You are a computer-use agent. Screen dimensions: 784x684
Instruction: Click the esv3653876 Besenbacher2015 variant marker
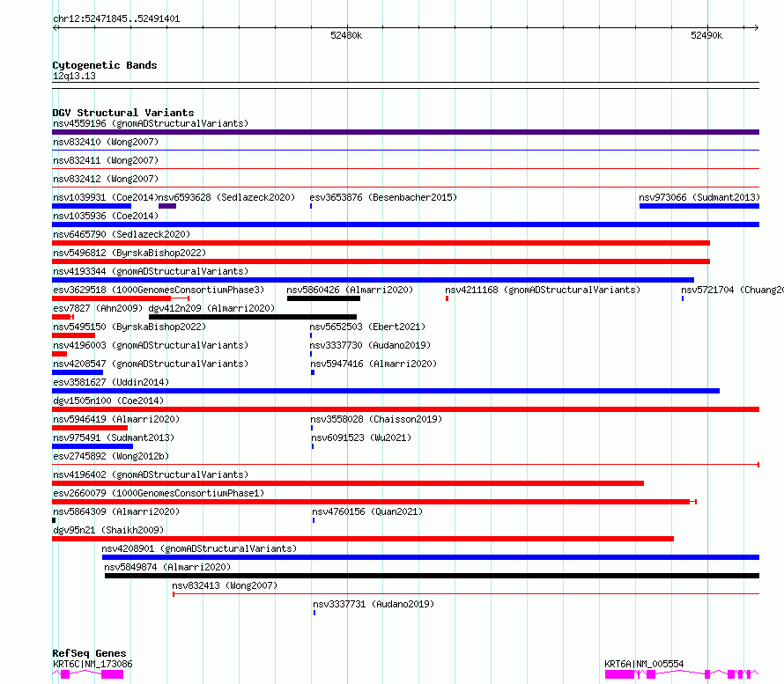coord(311,206)
